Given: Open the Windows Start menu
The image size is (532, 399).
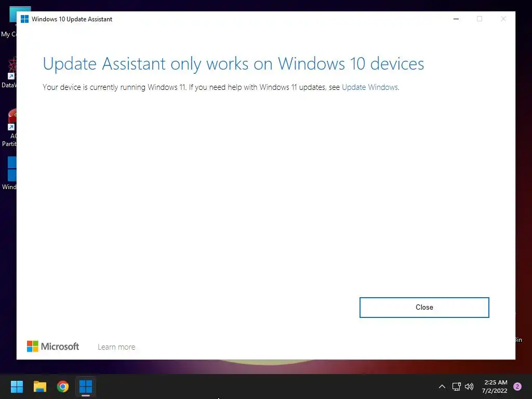Looking at the screenshot, I should [17, 387].
